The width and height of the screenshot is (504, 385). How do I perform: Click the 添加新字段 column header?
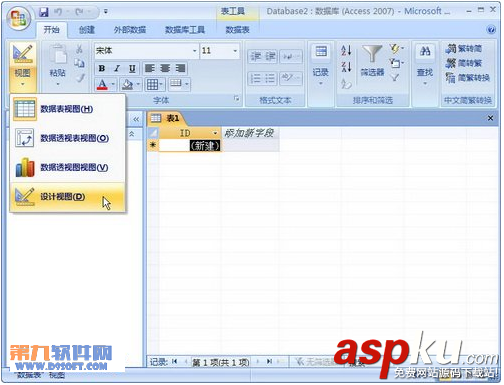click(250, 133)
